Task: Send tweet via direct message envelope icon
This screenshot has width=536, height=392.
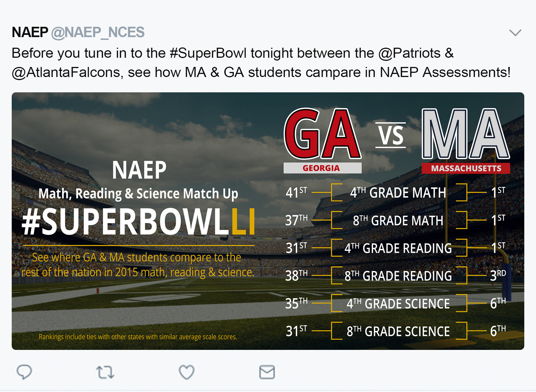Action: click(267, 372)
